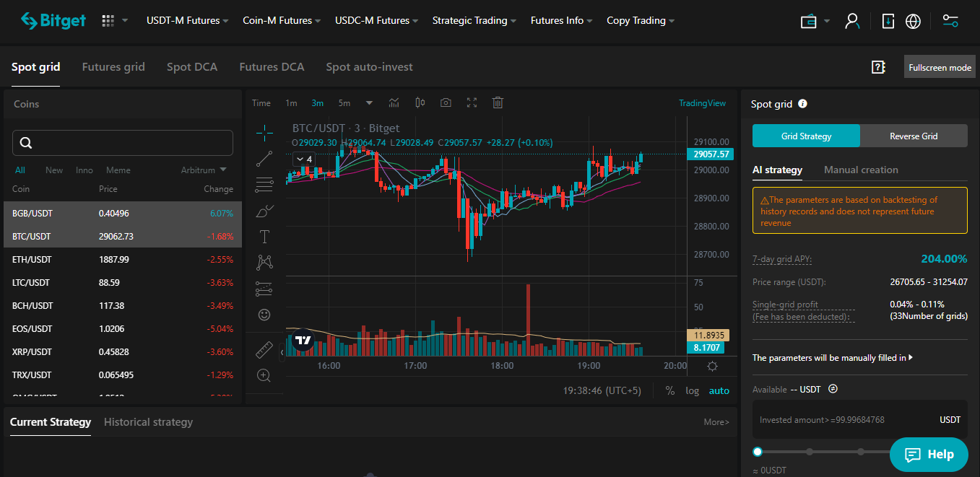The image size is (980, 477).
Task: Select the trend line drawing tool
Action: pyautogui.click(x=264, y=158)
